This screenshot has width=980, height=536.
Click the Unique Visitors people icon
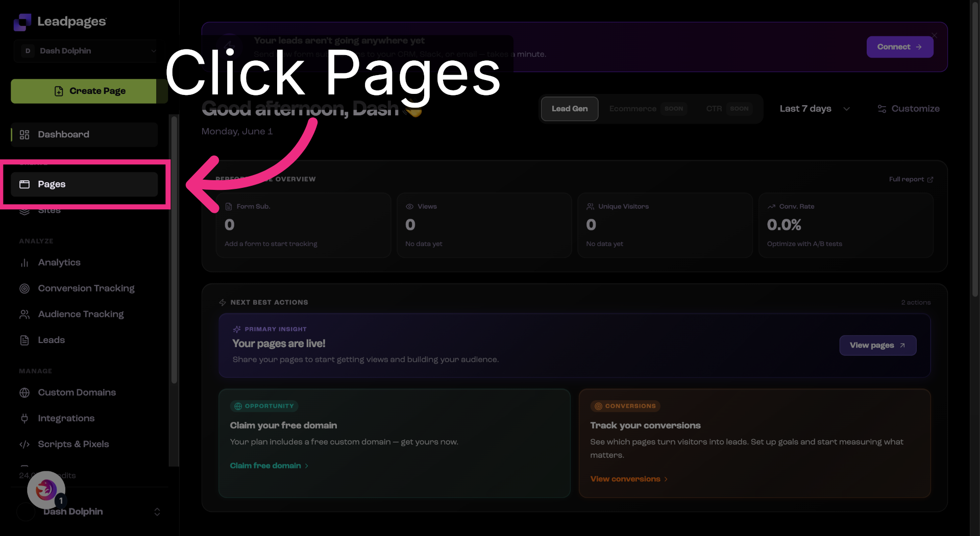click(590, 207)
